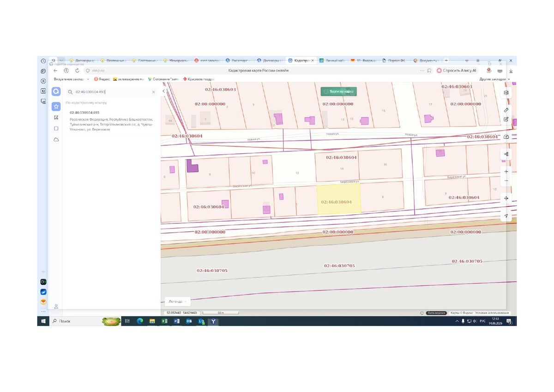Click the browser address bar map.ru
The height and width of the screenshot is (392, 554).
click(99, 71)
